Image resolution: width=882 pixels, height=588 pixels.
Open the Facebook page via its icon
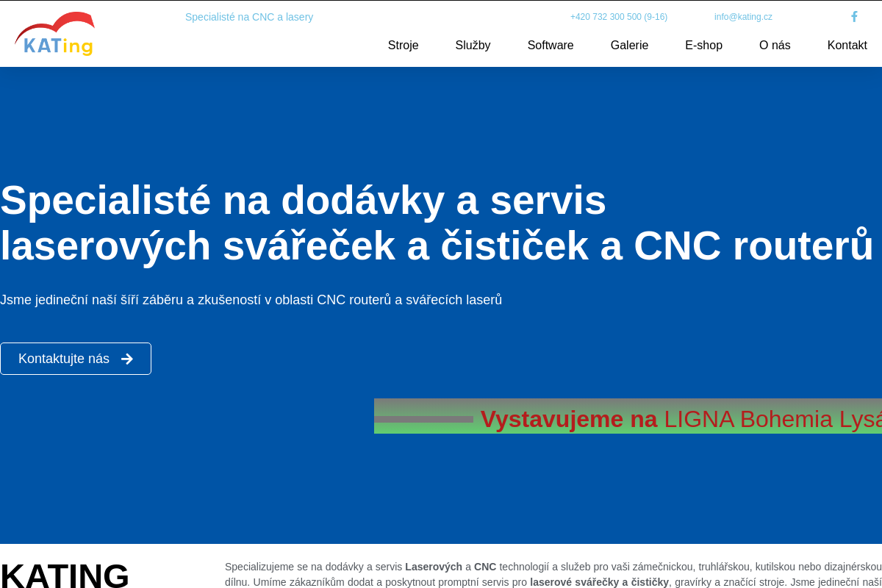tap(854, 16)
